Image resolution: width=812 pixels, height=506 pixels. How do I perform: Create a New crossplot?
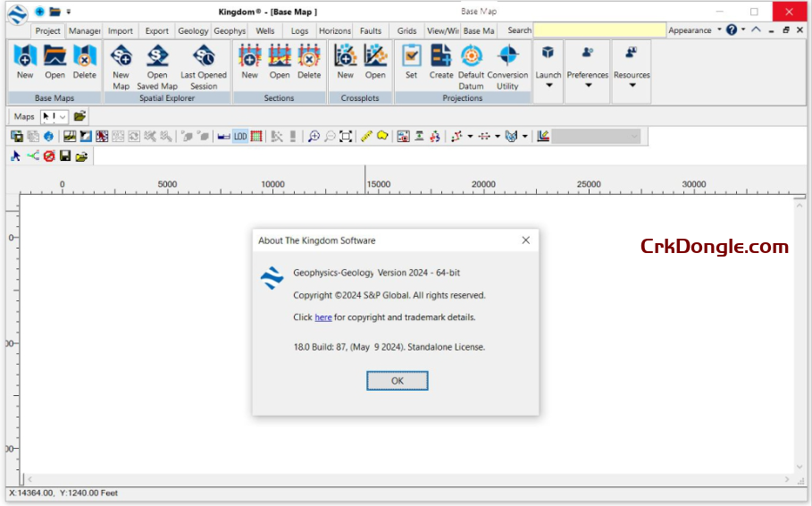(346, 61)
